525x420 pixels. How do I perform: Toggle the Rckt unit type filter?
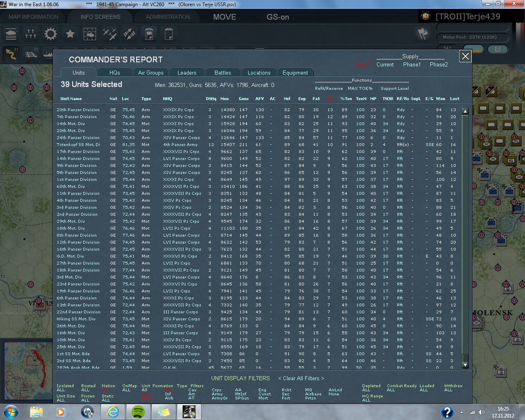click(x=286, y=390)
